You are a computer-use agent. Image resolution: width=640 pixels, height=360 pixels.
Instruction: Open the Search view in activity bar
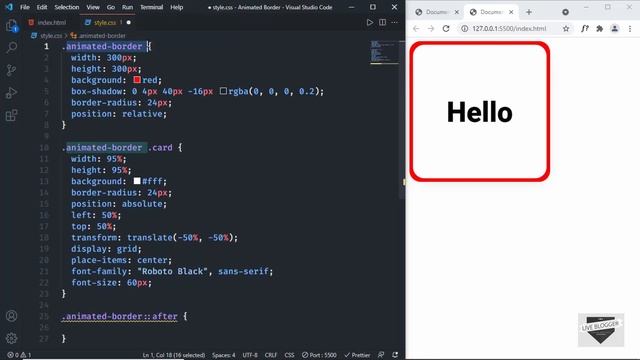coord(12,47)
